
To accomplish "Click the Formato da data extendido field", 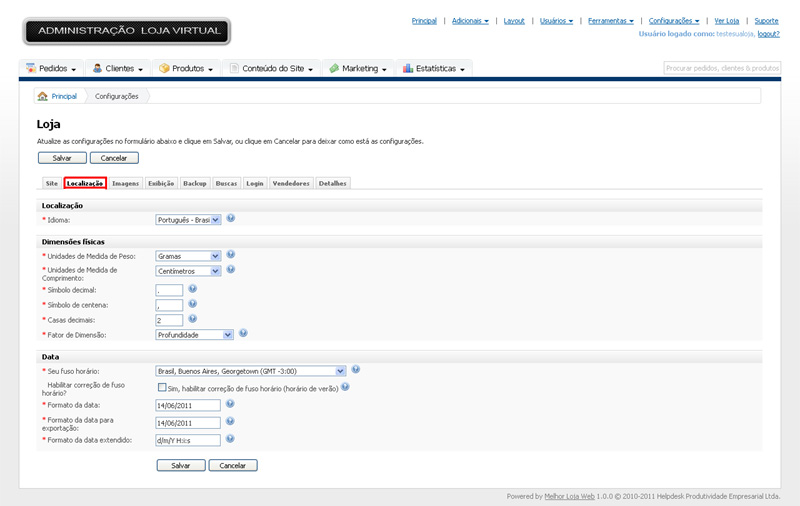I will click(188, 440).
